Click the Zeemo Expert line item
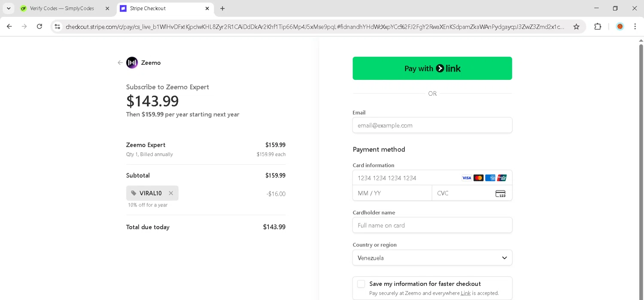This screenshot has width=644, height=300. [146, 145]
